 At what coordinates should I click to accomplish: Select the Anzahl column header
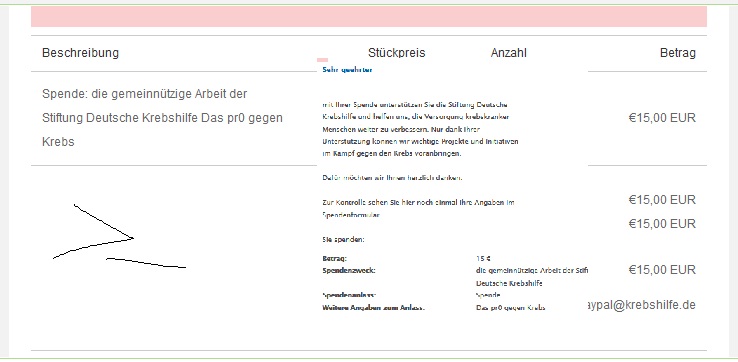pyautogui.click(x=508, y=53)
